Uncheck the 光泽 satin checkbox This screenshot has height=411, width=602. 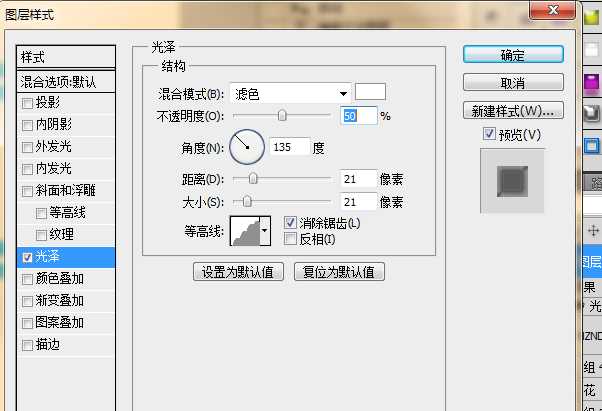27,256
